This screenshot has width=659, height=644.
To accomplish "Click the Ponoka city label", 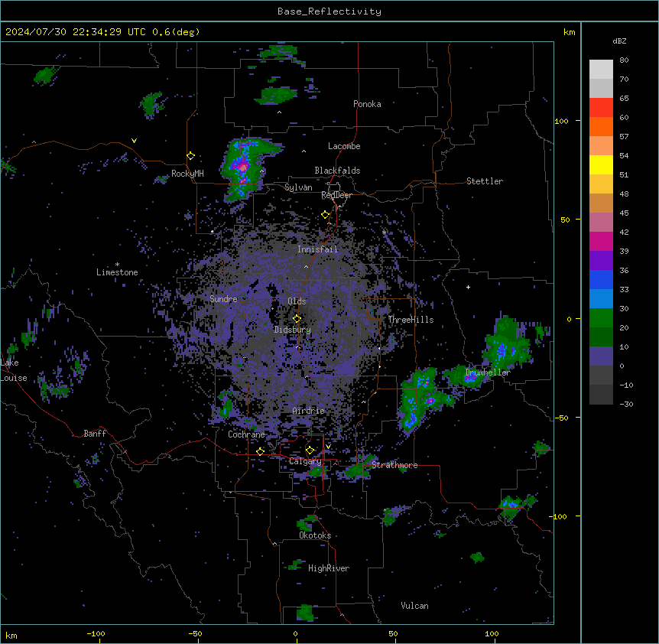I will click(367, 104).
